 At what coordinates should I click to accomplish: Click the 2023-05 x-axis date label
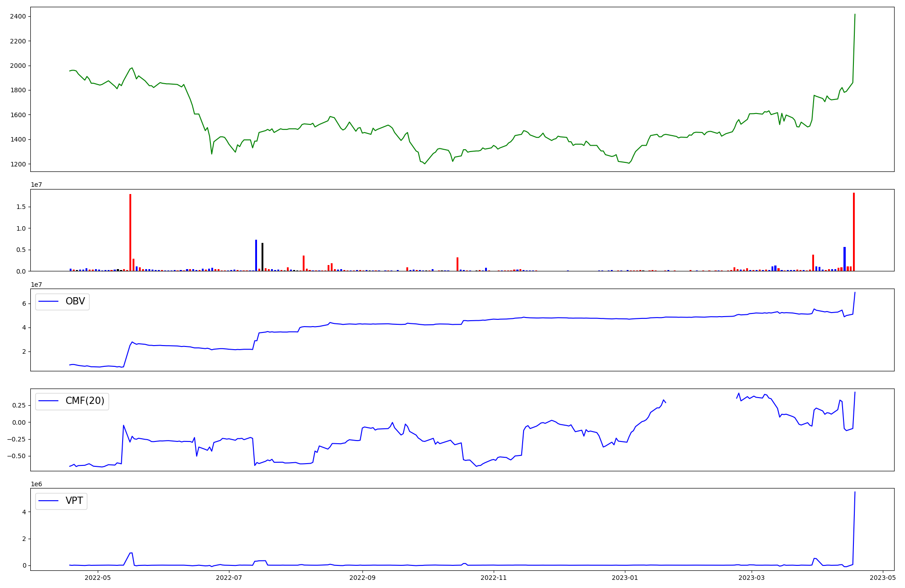883,578
